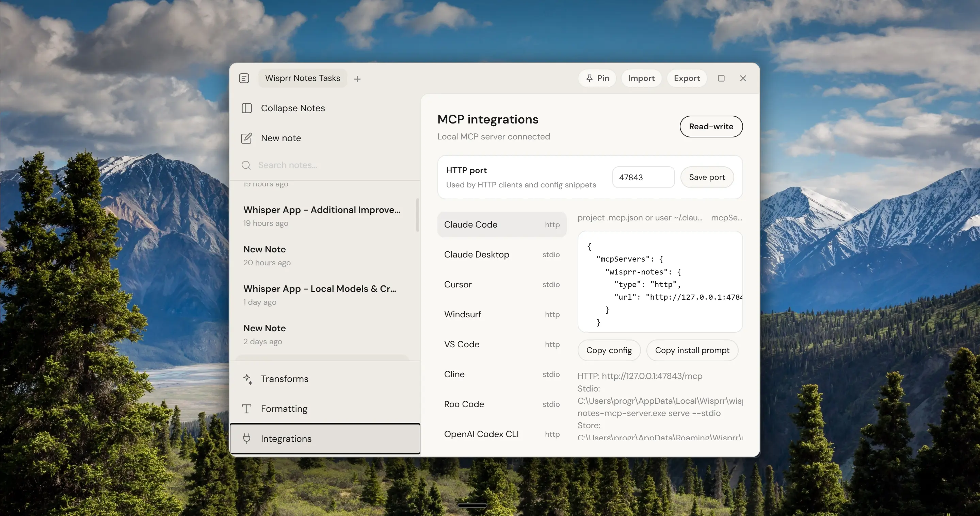Click the Local MCP server connected status
The image size is (980, 516).
494,136
